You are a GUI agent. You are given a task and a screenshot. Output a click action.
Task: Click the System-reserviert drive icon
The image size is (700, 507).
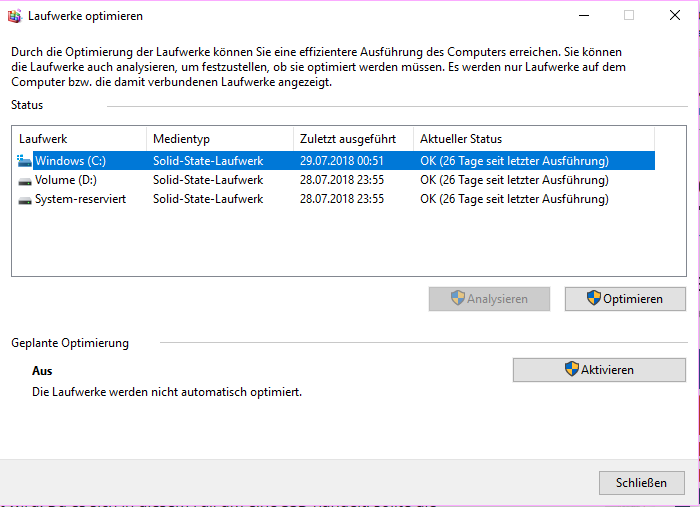25,200
